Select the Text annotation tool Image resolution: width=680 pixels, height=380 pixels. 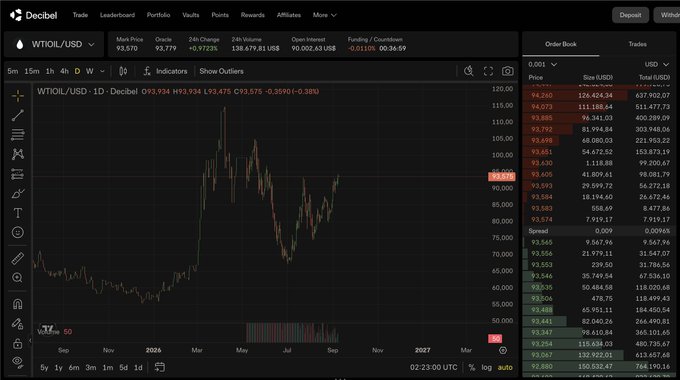(x=18, y=213)
